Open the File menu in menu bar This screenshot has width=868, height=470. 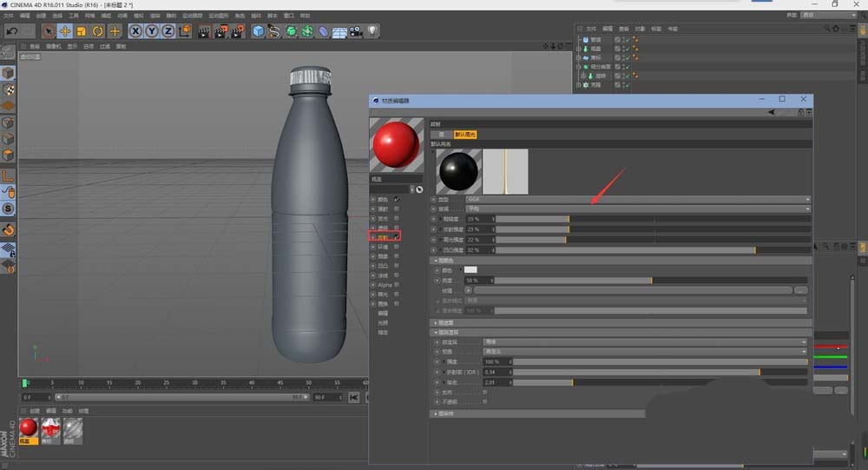coord(8,16)
